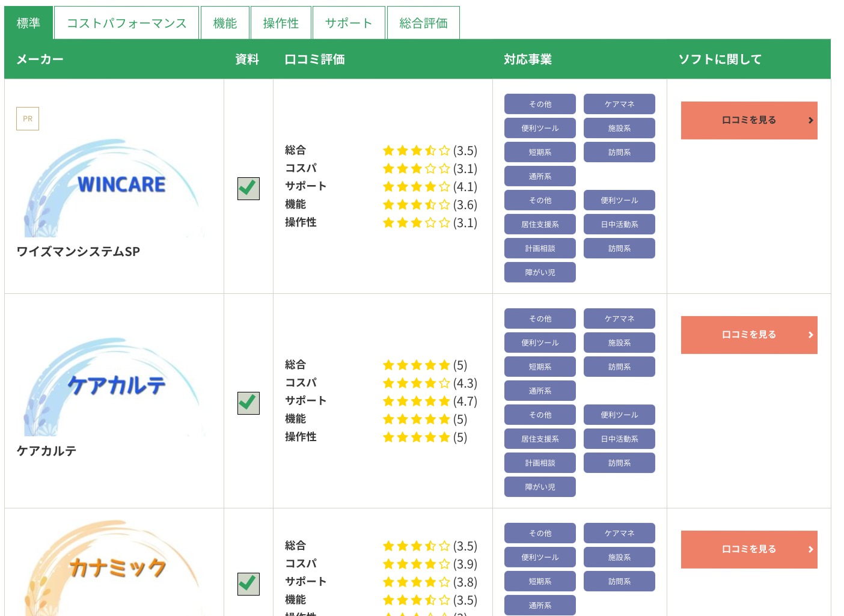The image size is (844, 616).
Task: Click the コスパ (4.3) star rating for ケアカルテ
Action: [430, 383]
